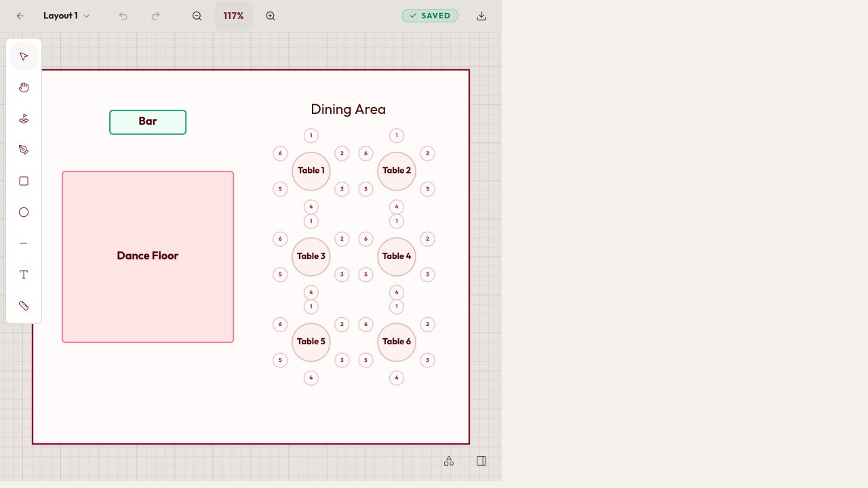Zoom out of the canvas
This screenshot has height=488, width=868.
[x=197, y=16]
